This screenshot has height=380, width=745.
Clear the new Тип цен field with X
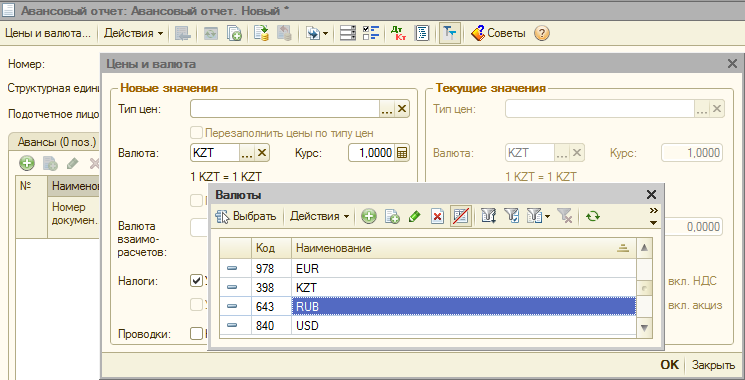pyautogui.click(x=402, y=109)
